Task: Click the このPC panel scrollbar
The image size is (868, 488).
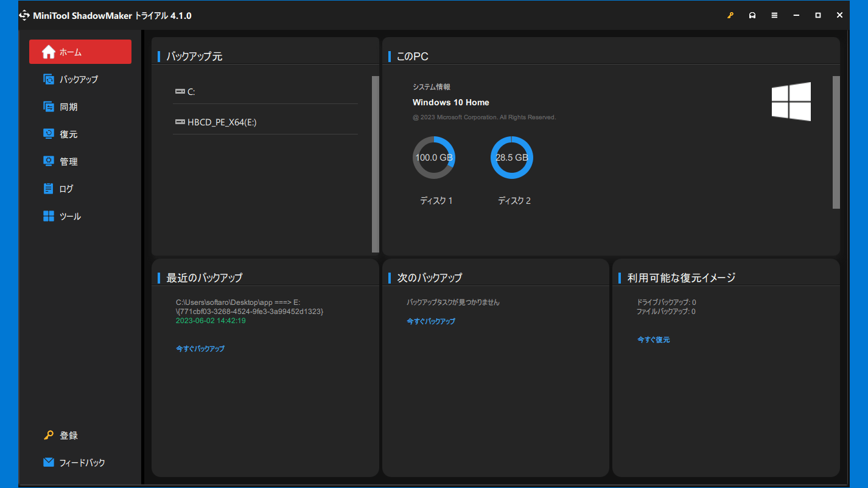Action: point(836,142)
